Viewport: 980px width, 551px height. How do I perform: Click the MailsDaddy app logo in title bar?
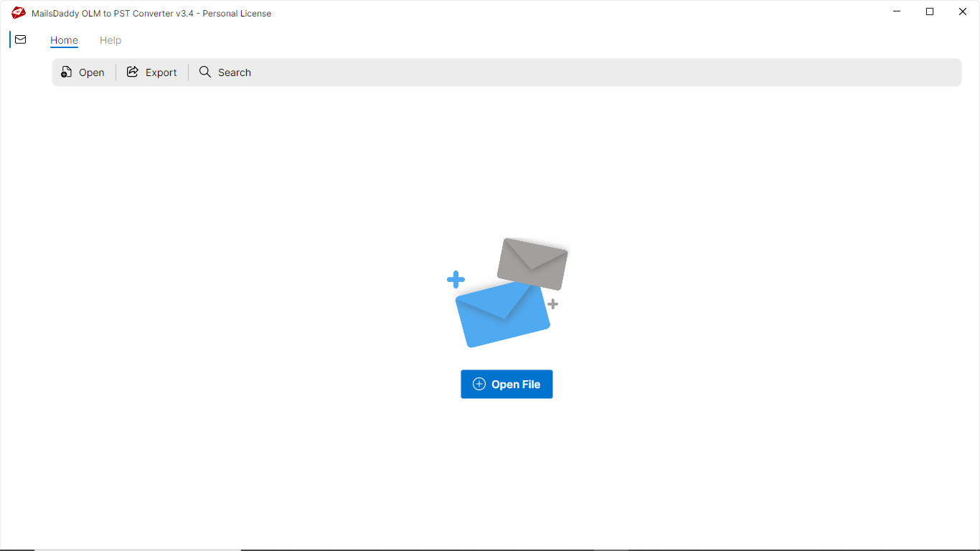point(19,13)
